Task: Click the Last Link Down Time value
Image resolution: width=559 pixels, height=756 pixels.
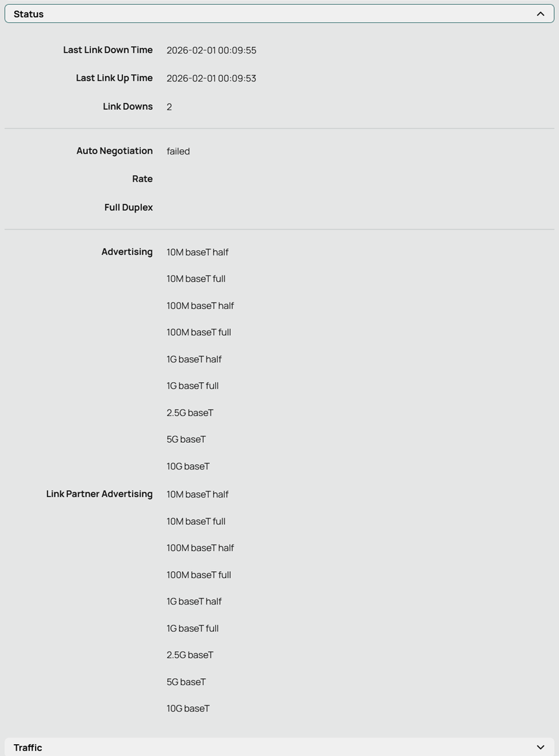Action: click(x=211, y=51)
